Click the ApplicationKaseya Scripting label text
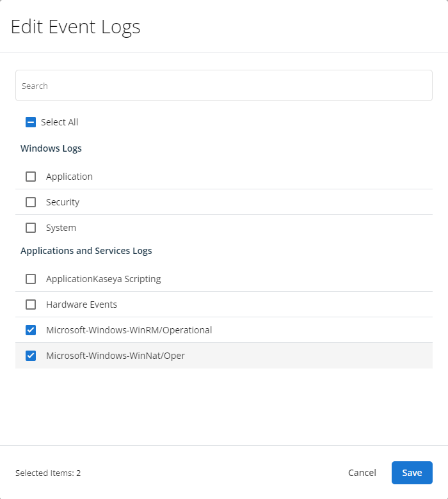 point(103,279)
